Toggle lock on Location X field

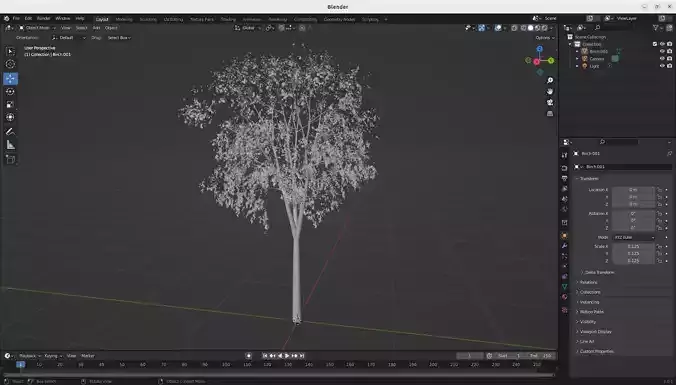click(659, 190)
